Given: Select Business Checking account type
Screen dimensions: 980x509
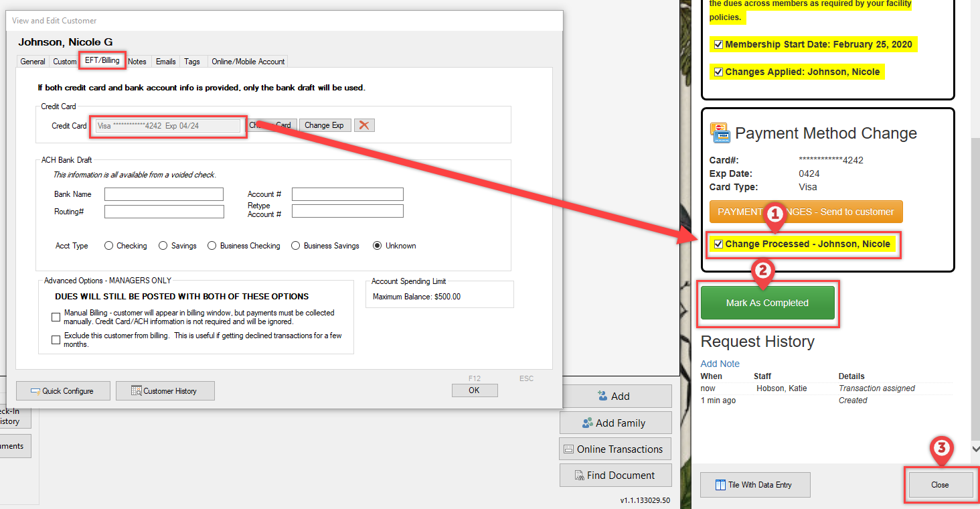Looking at the screenshot, I should [x=212, y=246].
